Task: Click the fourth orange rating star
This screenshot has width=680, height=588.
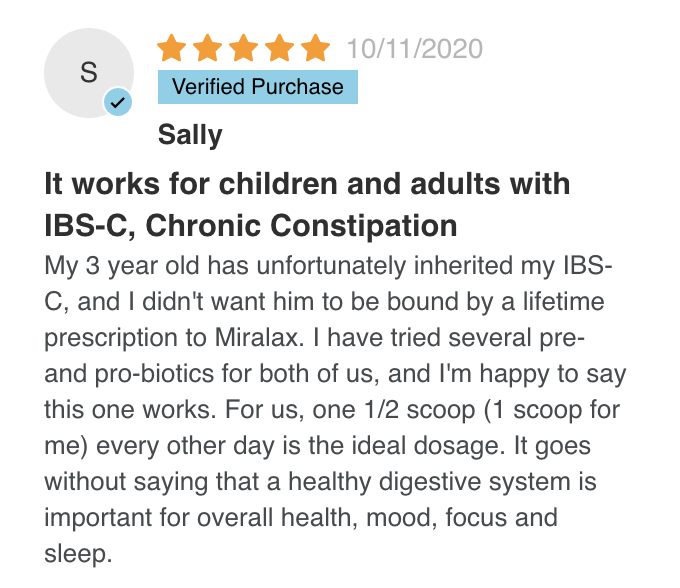Action: point(280,47)
